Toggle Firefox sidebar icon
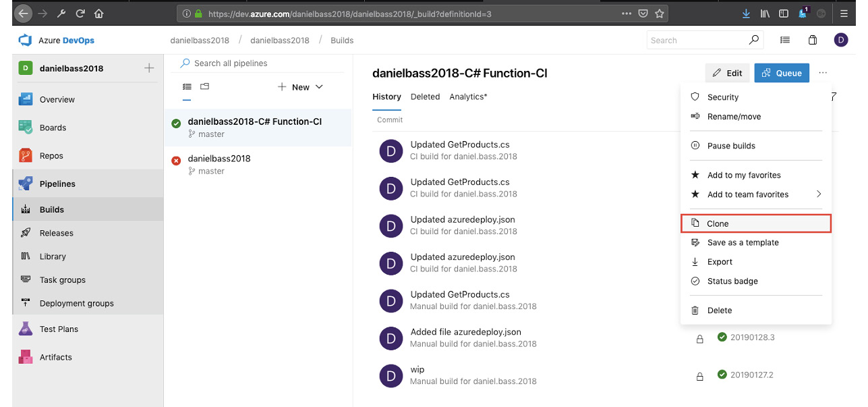 click(x=784, y=13)
